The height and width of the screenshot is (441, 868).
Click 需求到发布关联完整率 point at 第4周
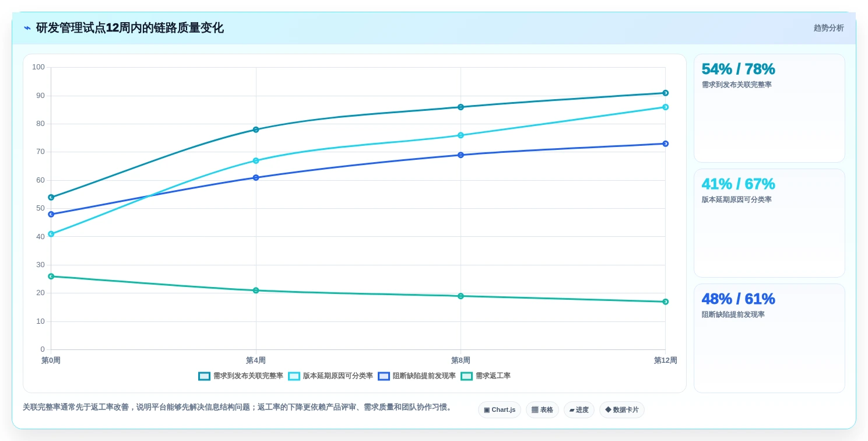256,129
